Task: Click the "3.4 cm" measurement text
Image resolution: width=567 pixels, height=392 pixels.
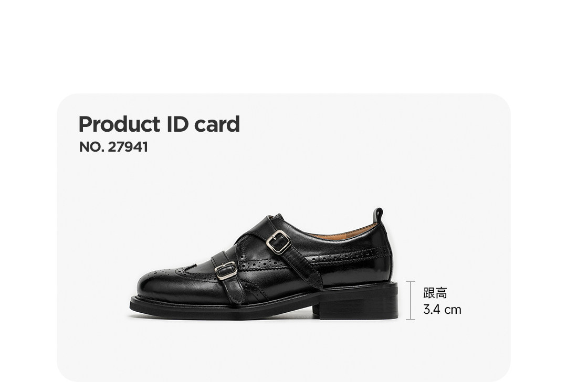Action: 442,310
